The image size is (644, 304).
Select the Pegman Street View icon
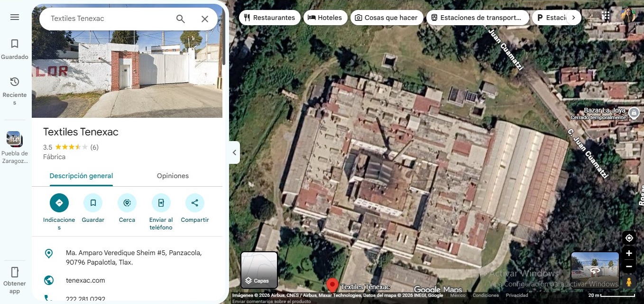[x=629, y=282]
